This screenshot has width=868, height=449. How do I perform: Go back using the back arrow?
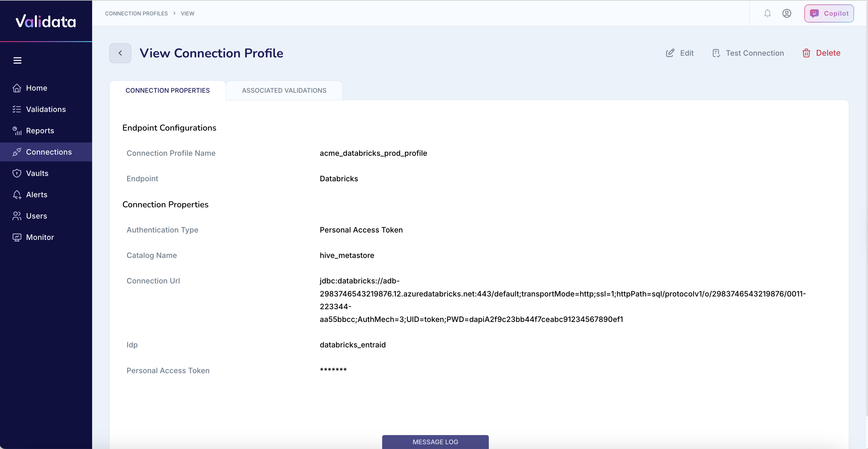coord(120,53)
